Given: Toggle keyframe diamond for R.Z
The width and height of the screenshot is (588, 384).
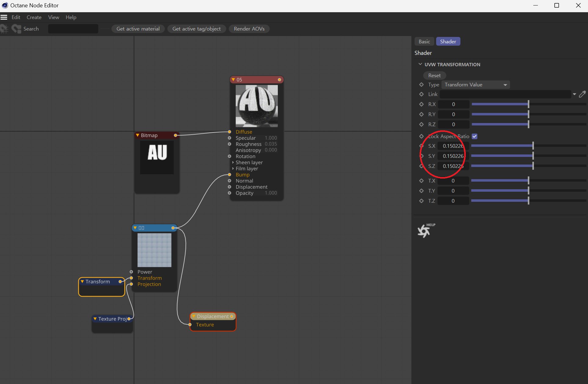Looking at the screenshot, I should (421, 124).
